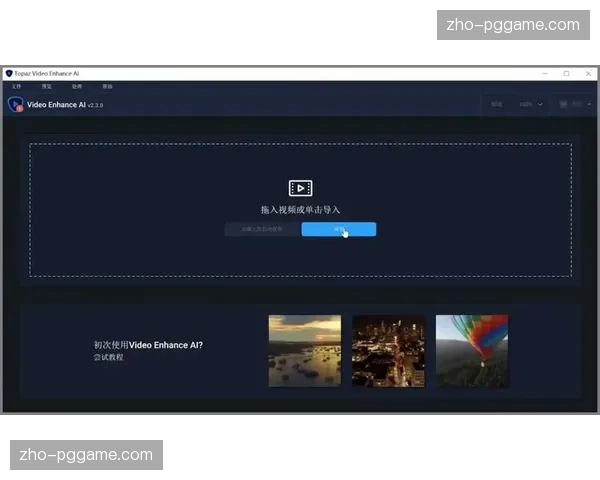Screen dimensions: 600x480
Task: Open the third menu in the menu bar
Action: (76, 87)
